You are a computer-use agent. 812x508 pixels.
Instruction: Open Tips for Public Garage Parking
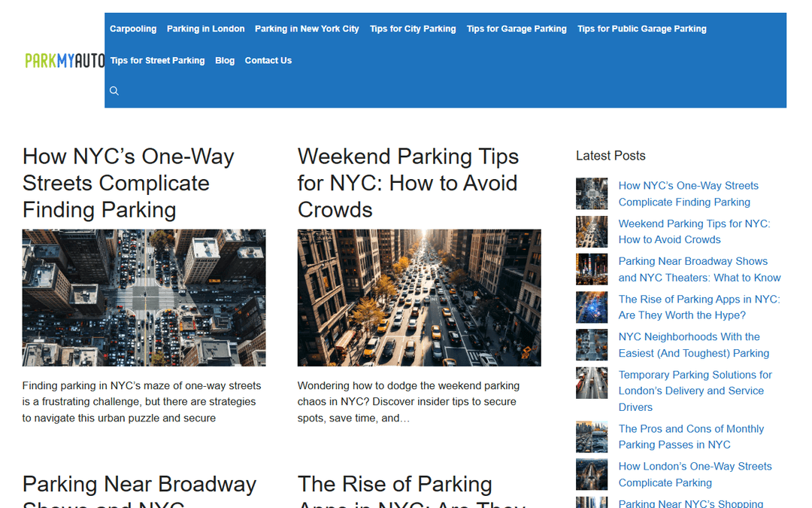(x=641, y=29)
